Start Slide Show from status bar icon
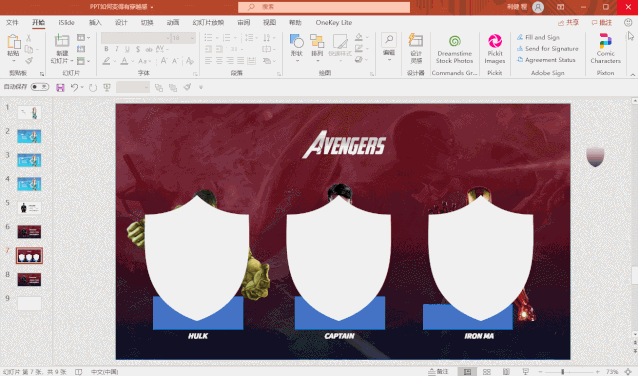The image size is (638, 376). (525, 372)
